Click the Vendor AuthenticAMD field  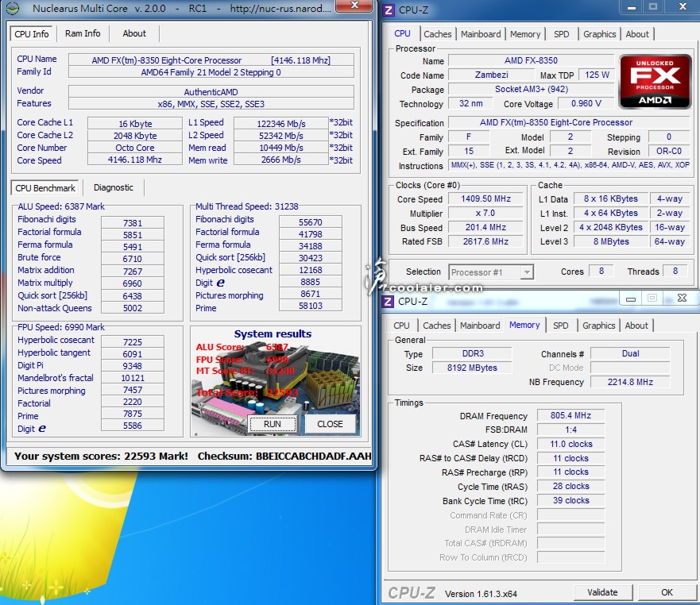pos(211,92)
